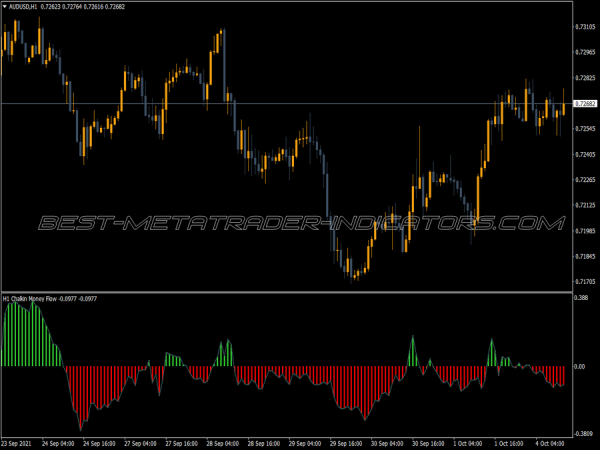The height and width of the screenshot is (450, 600).
Task: Click the 24 Sep 16:00 time label
Action: 99,444
